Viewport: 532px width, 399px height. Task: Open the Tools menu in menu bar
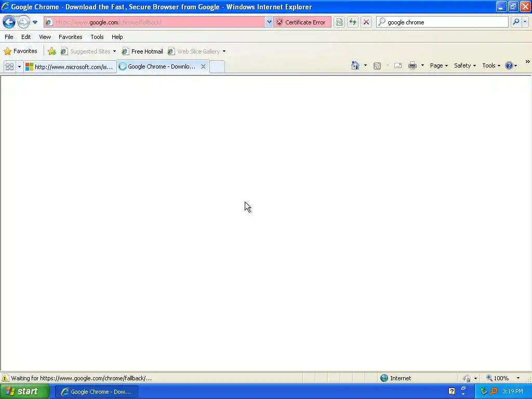pos(97,37)
